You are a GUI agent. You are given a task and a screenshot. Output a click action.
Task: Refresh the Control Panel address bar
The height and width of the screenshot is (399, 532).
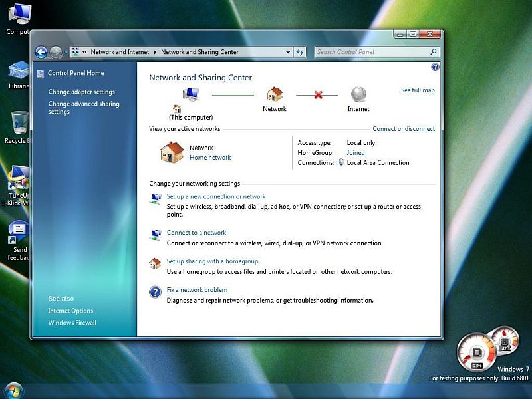tap(300, 52)
